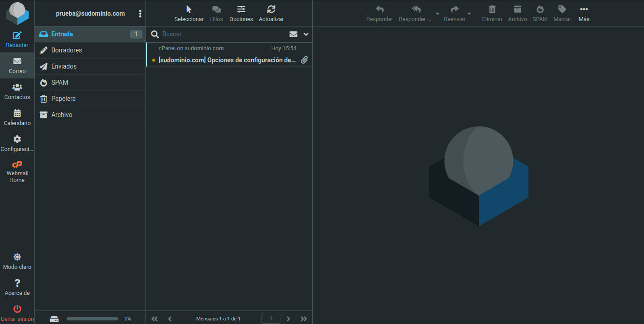Expand the reply-all dropdown arrow
644x324 pixels.
pyautogui.click(x=438, y=13)
